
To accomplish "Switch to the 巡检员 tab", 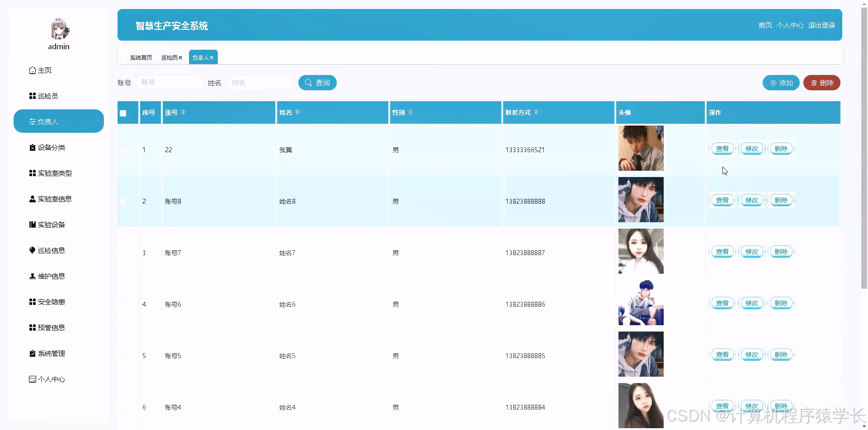I will (x=169, y=58).
